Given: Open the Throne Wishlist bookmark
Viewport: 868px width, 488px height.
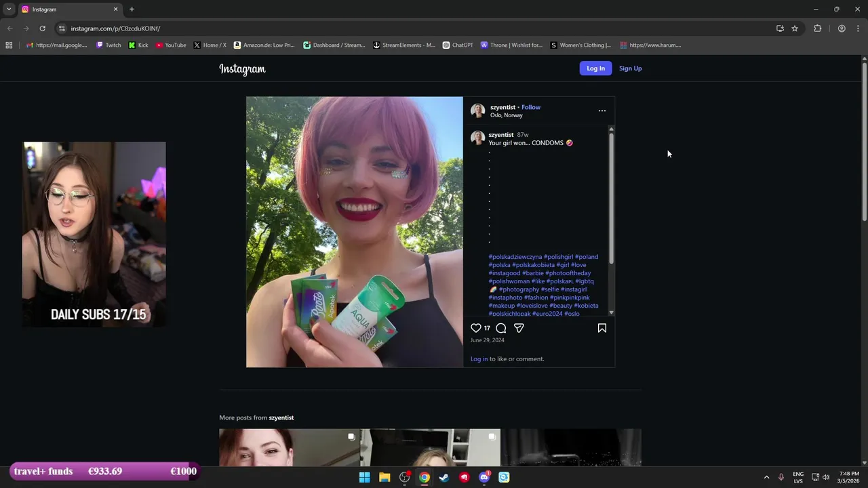Looking at the screenshot, I should (511, 45).
